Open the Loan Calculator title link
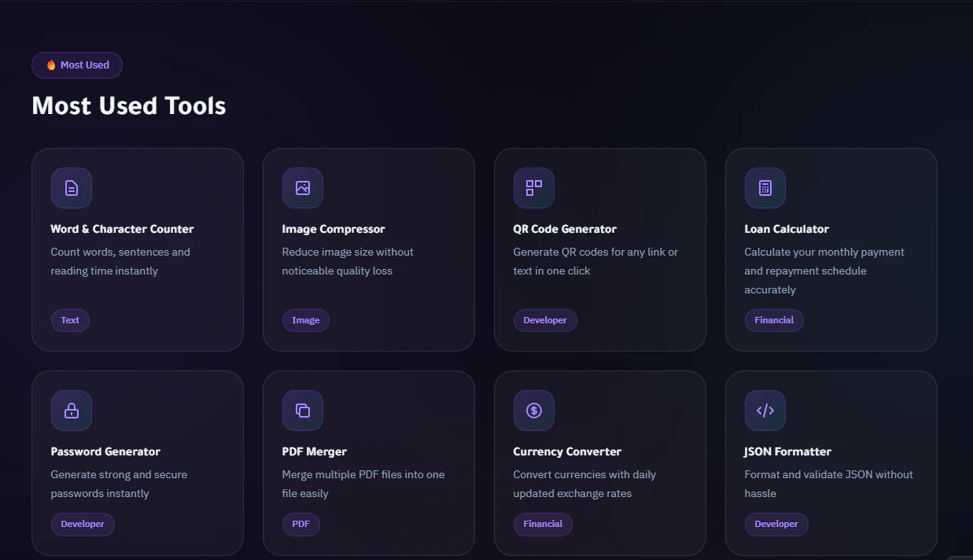This screenshot has height=560, width=973. pos(787,229)
